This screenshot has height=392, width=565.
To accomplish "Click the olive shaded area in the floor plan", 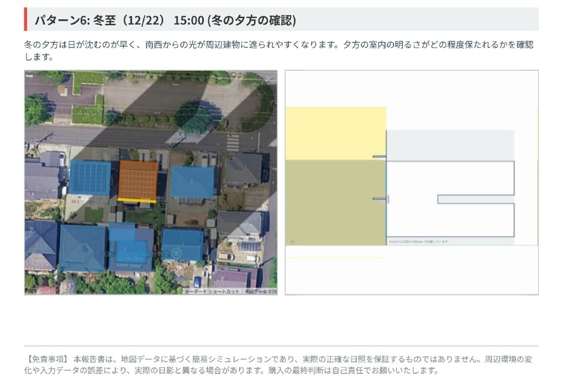I will [335, 203].
